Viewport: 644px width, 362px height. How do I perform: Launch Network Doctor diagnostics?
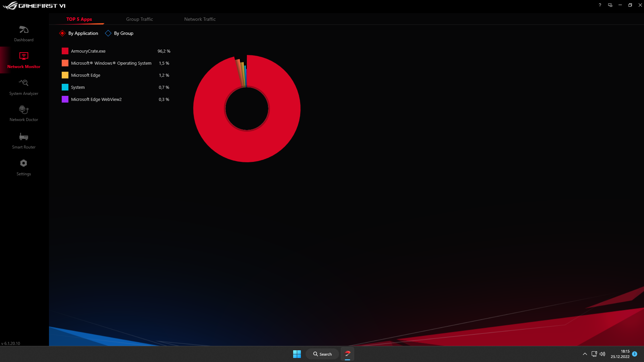point(23,113)
